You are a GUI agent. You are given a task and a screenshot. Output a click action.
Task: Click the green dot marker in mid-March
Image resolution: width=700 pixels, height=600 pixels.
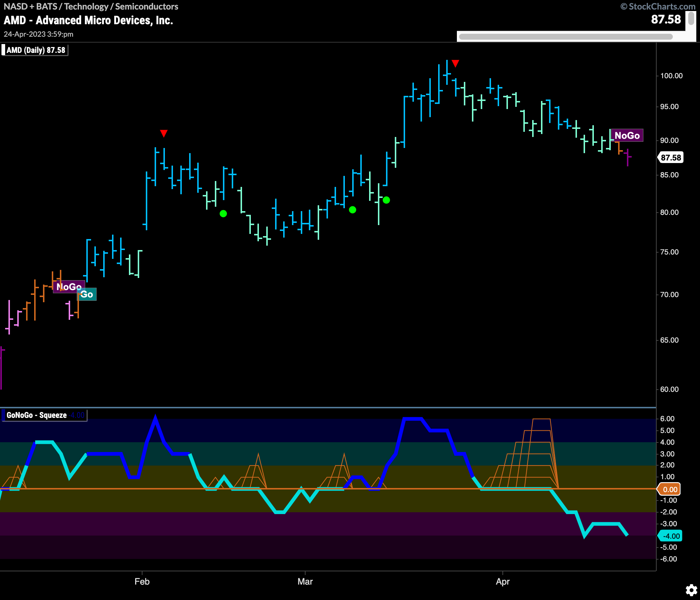click(386, 200)
